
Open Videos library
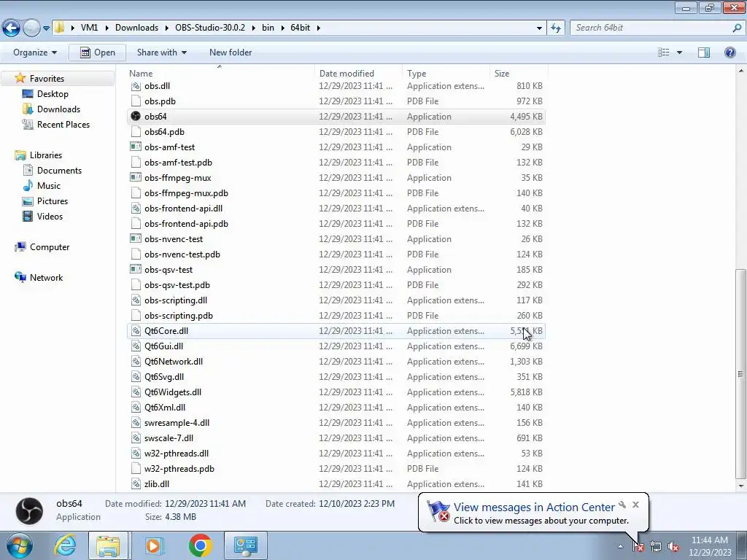pos(50,216)
